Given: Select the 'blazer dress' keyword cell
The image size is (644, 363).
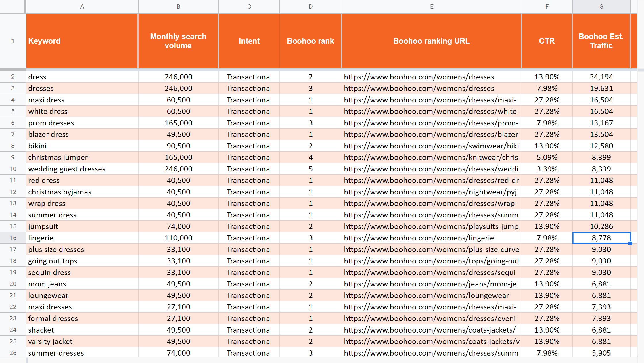Looking at the screenshot, I should point(82,134).
